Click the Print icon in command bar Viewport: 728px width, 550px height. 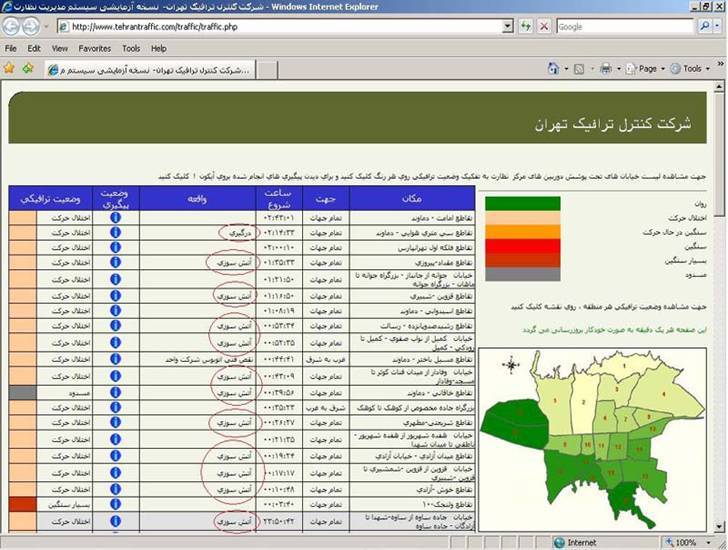tap(605, 69)
